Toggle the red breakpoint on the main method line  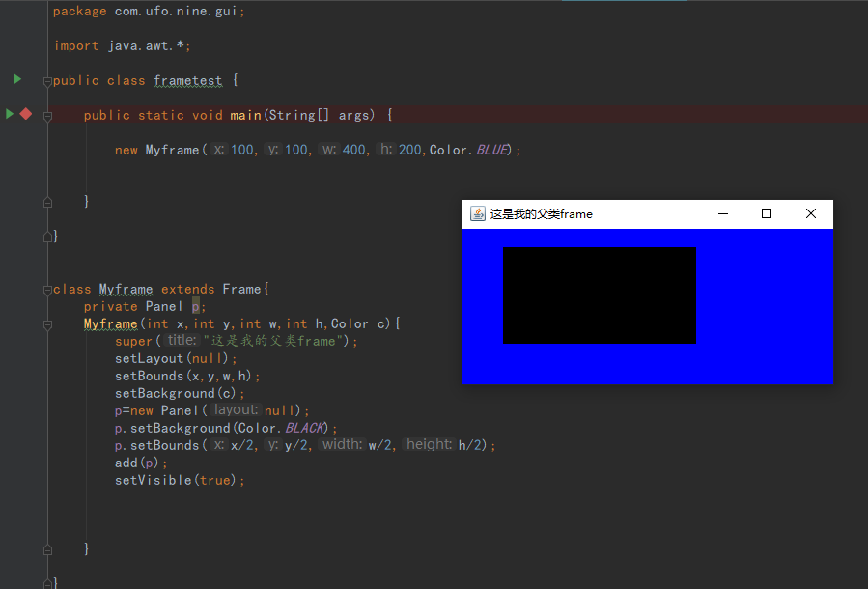[x=25, y=114]
